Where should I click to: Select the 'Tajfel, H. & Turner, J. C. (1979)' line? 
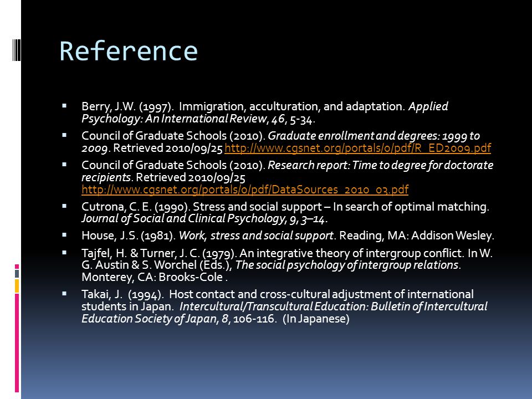tap(287, 253)
